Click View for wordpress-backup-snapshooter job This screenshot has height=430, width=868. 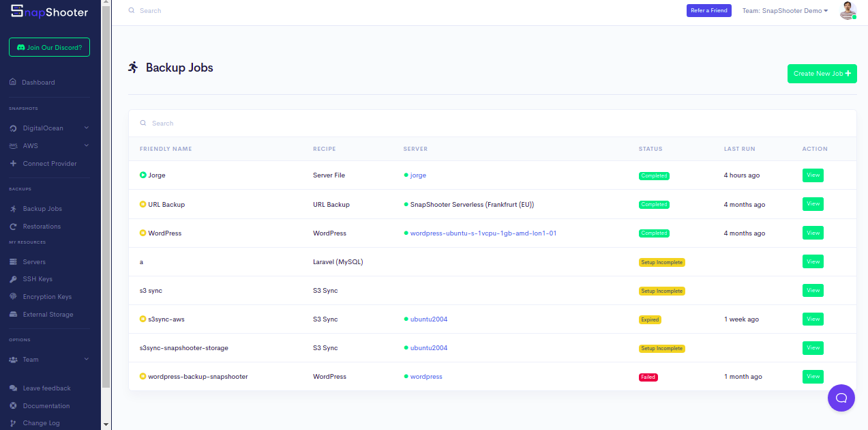click(813, 376)
